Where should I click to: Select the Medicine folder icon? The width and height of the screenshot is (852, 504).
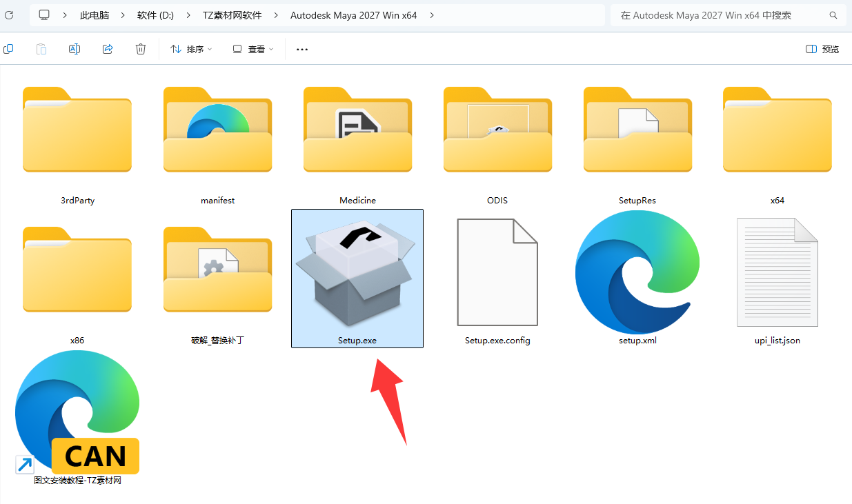click(x=357, y=129)
